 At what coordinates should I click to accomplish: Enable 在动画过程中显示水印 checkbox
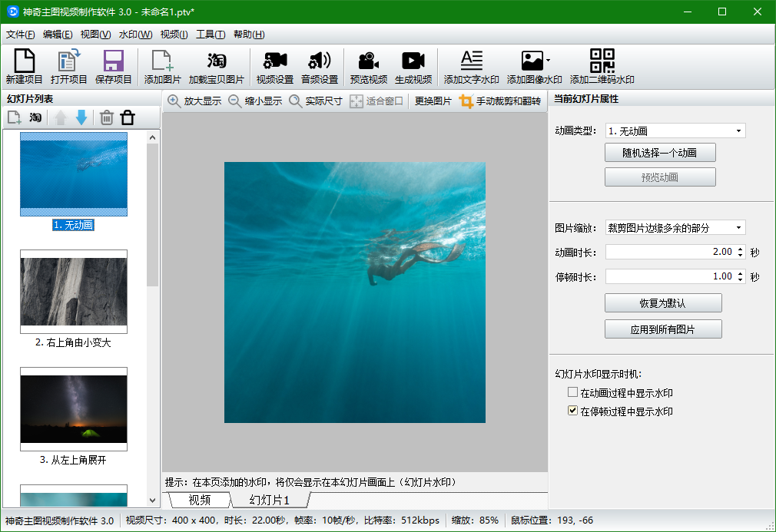pyautogui.click(x=572, y=392)
